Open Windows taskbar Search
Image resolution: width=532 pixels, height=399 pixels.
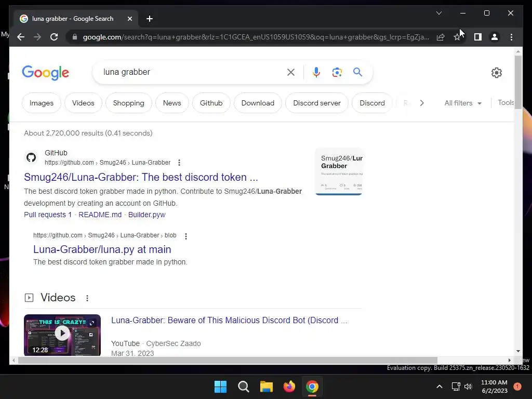click(243, 387)
